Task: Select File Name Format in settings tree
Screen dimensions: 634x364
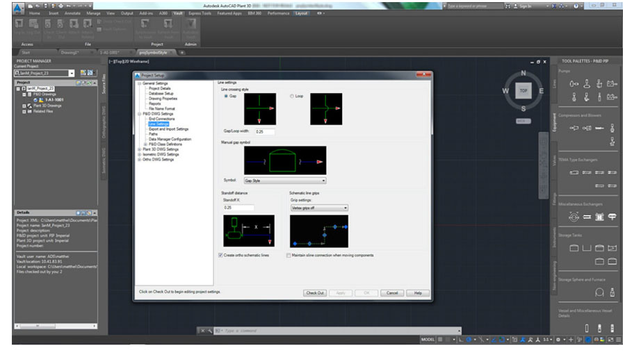Action: pyautogui.click(x=162, y=108)
